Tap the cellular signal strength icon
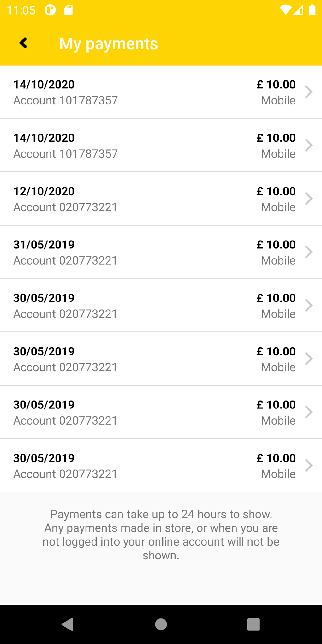Image resolution: width=322 pixels, height=644 pixels. (x=298, y=10)
